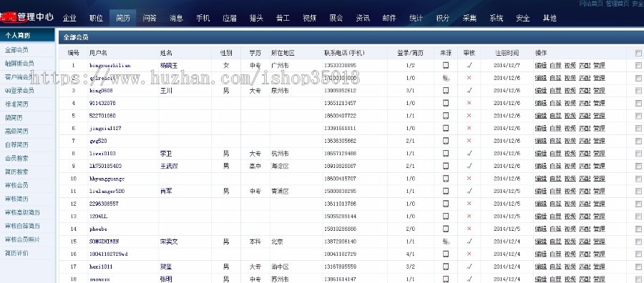Click the approved checkmark in lk750185403 row
This screenshot has height=283, width=644.
(x=469, y=166)
